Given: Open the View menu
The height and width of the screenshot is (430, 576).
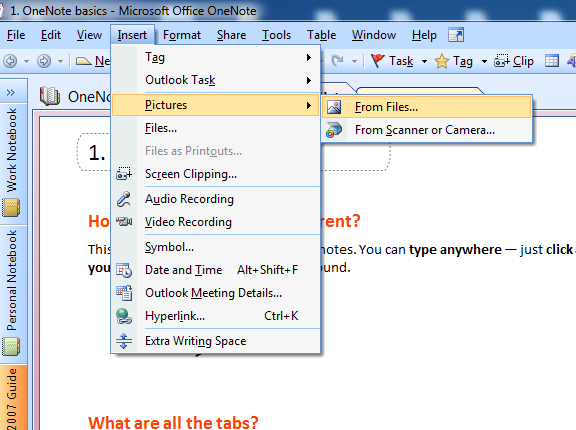Looking at the screenshot, I should [x=89, y=35].
